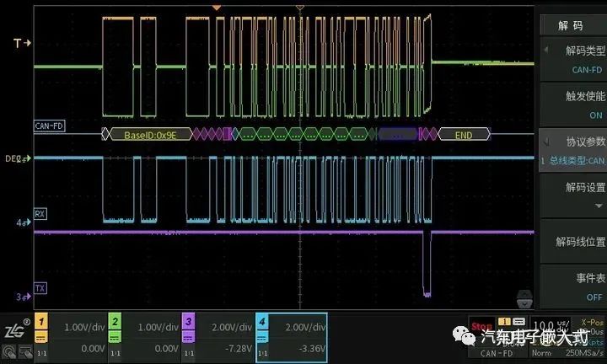
Task: Click channel 2 scale 1.00V/div
Action: click(x=158, y=327)
